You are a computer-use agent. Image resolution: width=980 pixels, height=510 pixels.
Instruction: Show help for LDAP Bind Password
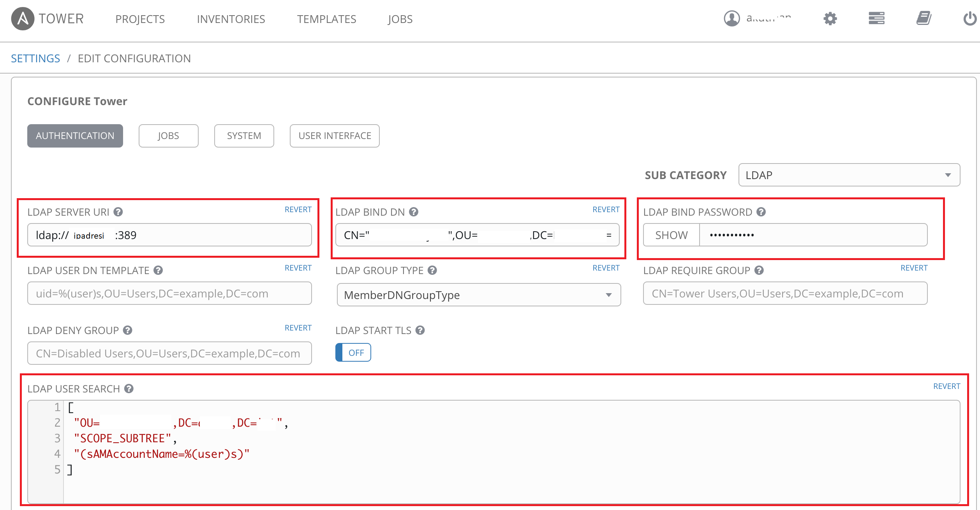coord(761,212)
